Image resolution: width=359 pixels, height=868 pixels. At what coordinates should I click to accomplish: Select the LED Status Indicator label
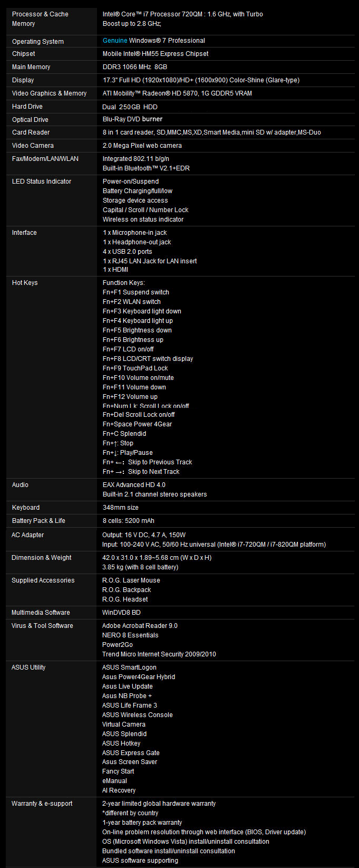(42, 182)
